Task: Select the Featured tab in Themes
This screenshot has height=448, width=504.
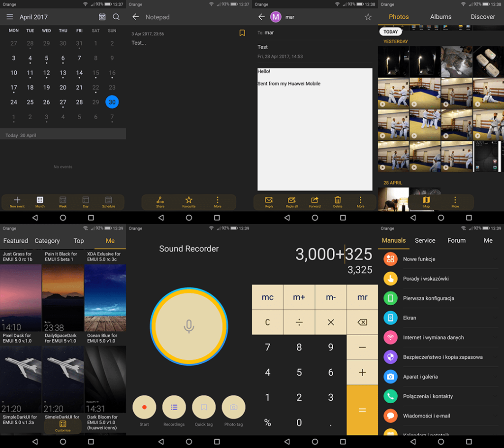Action: 16,241
